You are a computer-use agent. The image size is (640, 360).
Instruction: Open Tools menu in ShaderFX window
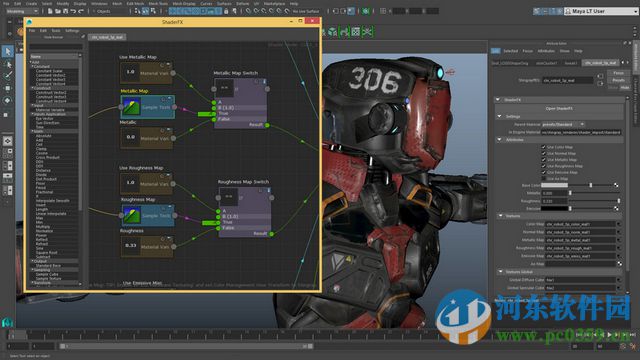pyautogui.click(x=56, y=31)
